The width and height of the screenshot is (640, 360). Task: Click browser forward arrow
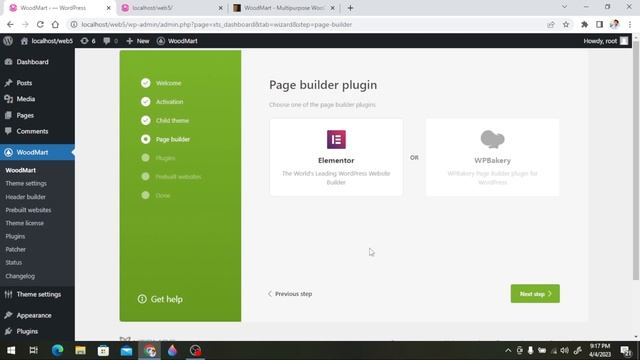coord(25,24)
